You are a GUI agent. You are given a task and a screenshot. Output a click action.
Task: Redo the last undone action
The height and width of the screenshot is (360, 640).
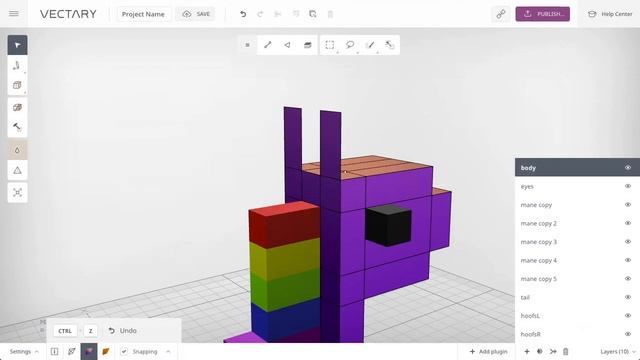[x=260, y=14]
